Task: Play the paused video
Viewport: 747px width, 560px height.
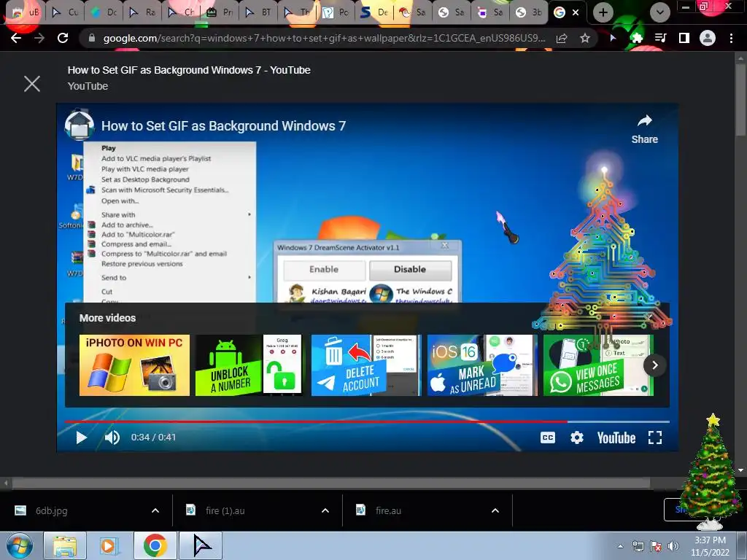Action: [x=82, y=437]
